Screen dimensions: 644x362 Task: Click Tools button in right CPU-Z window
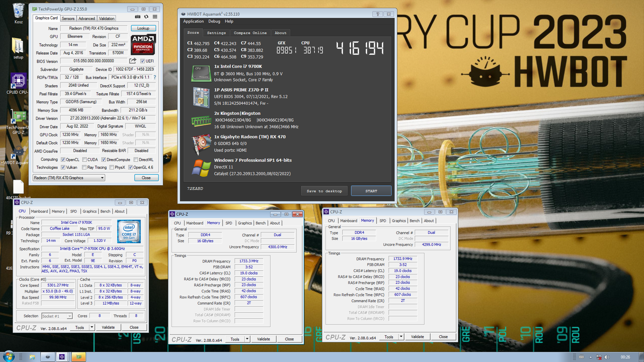tap(389, 337)
